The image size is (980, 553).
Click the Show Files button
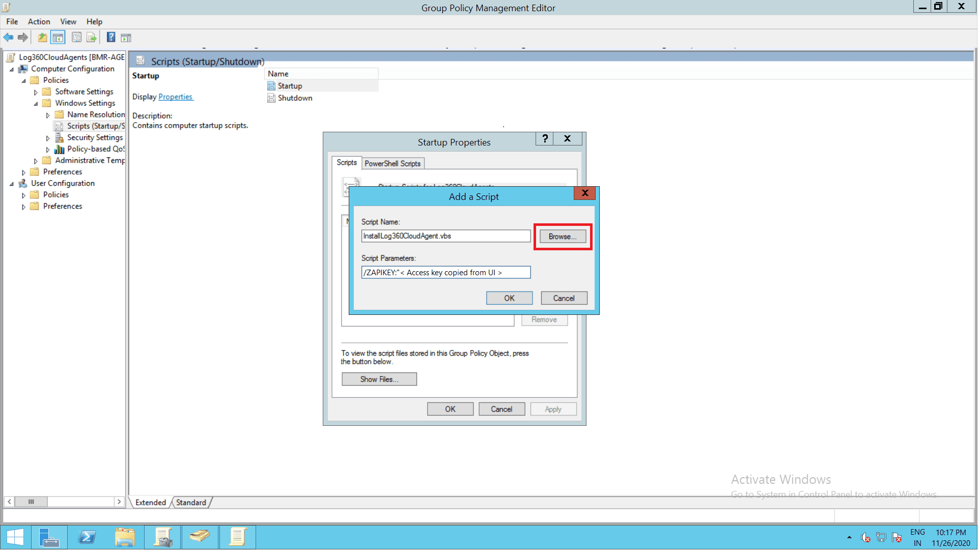coord(379,379)
